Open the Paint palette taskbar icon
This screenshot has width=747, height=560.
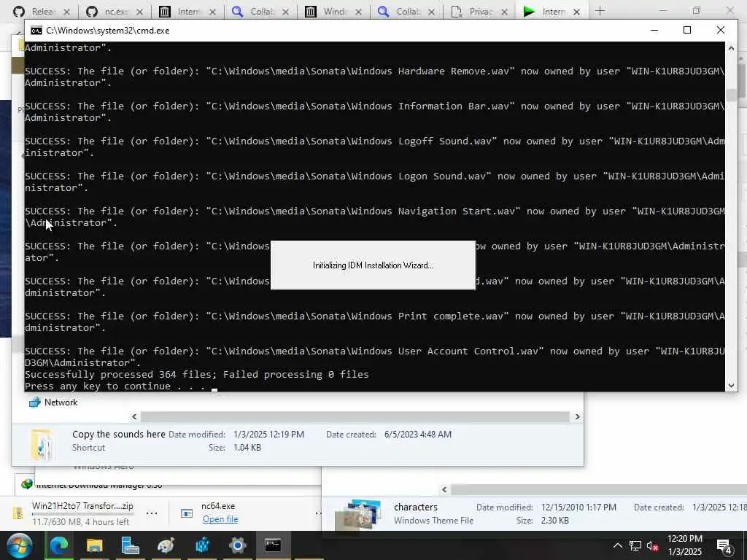[166, 545]
